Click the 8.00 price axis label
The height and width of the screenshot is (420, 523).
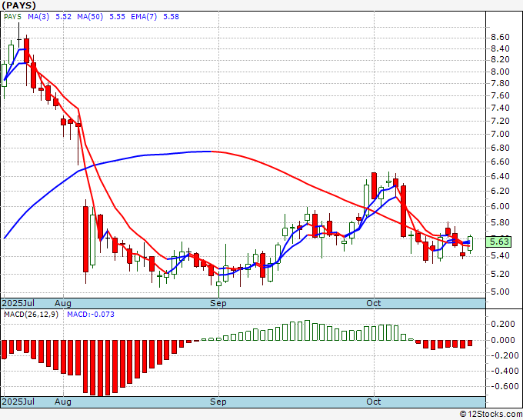click(x=500, y=72)
